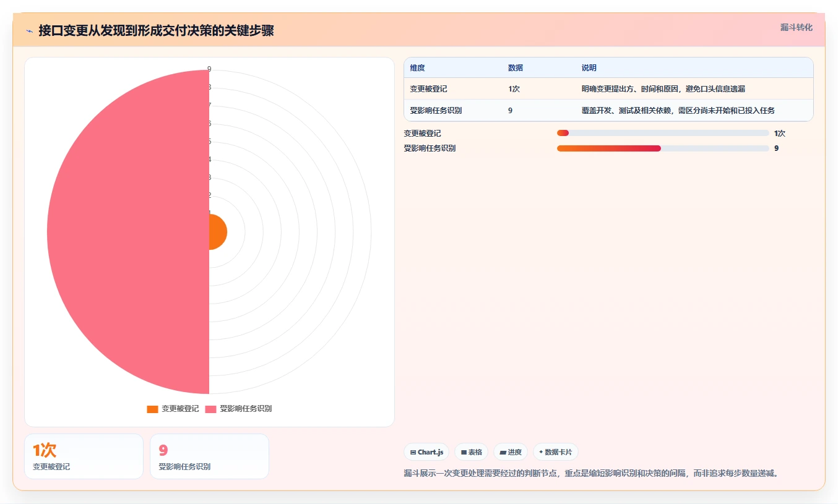The height and width of the screenshot is (504, 838).
Task: Click the 9 value beside progress bar
Action: pyautogui.click(x=776, y=148)
